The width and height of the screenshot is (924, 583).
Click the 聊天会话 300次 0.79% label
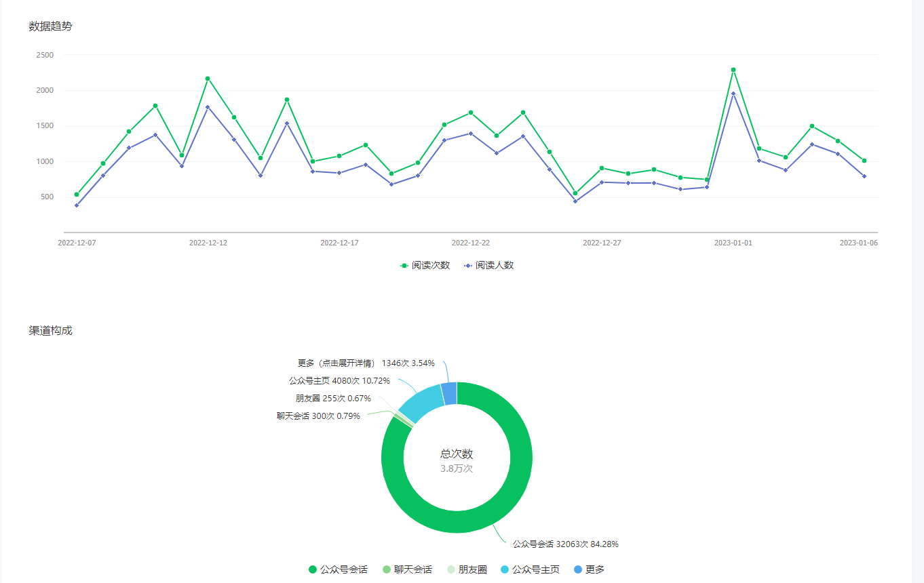pyautogui.click(x=318, y=416)
